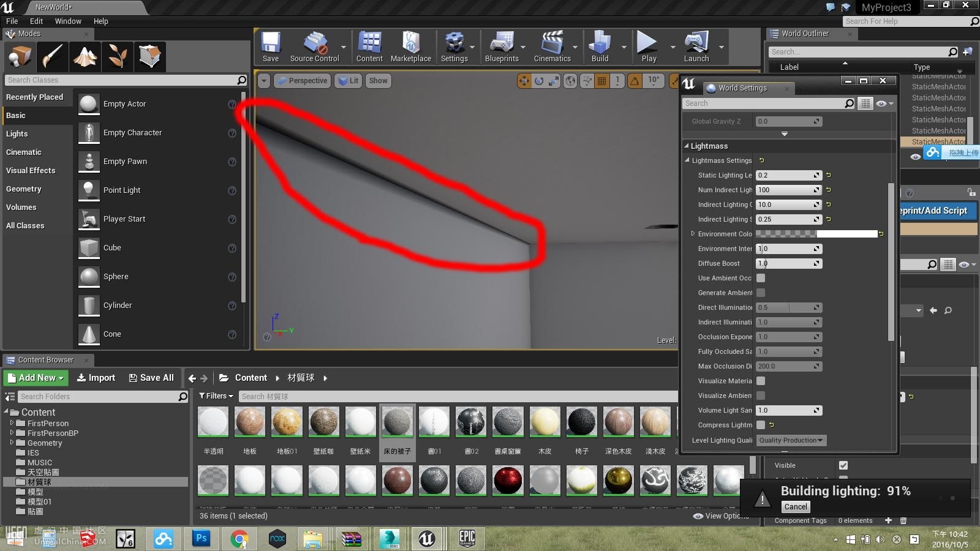Click the Save toolbar icon
The width and height of the screenshot is (980, 551).
[271, 47]
